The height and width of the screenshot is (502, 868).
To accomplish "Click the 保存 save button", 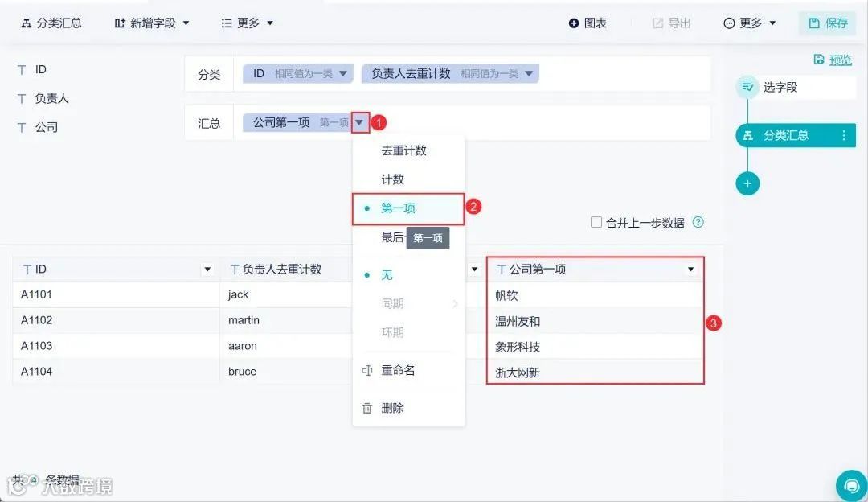I will [x=827, y=23].
